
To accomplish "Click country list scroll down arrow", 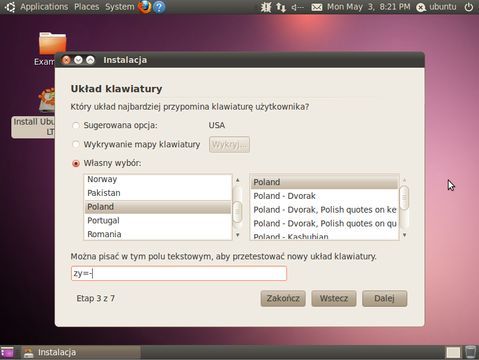I will pos(237,235).
